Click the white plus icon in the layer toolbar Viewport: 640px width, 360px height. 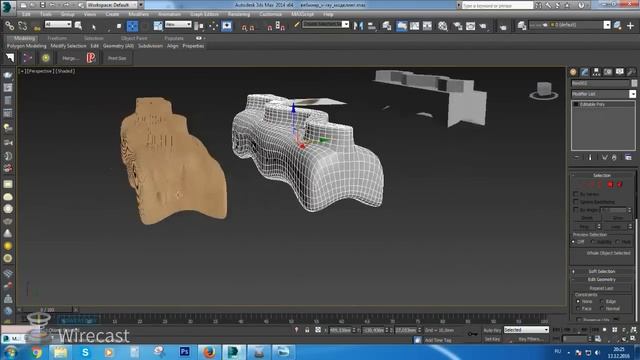pos(631,26)
